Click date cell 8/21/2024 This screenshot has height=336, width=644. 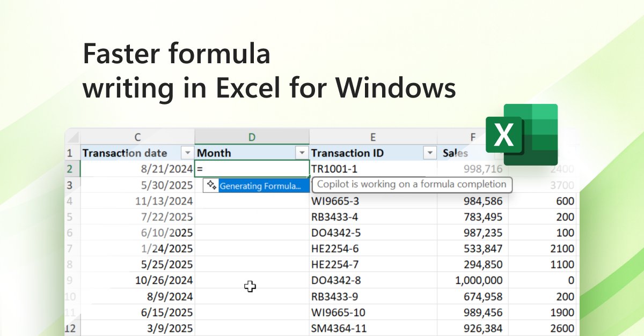click(x=137, y=169)
